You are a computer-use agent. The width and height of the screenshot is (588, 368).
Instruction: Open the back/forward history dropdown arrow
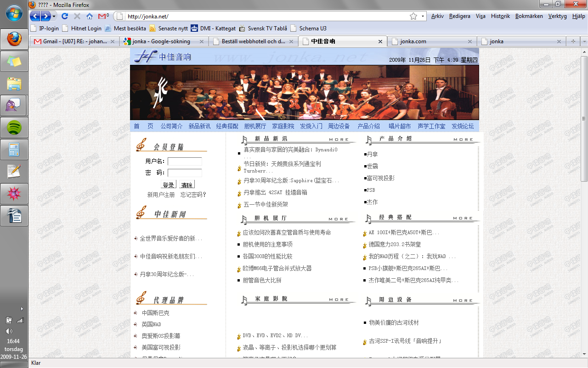(54, 16)
